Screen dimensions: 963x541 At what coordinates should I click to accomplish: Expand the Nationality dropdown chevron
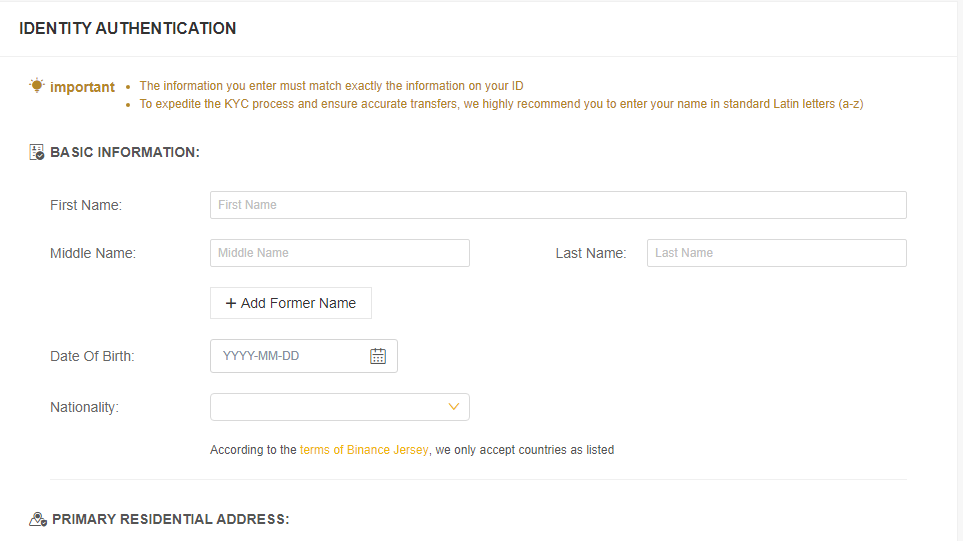coord(454,407)
